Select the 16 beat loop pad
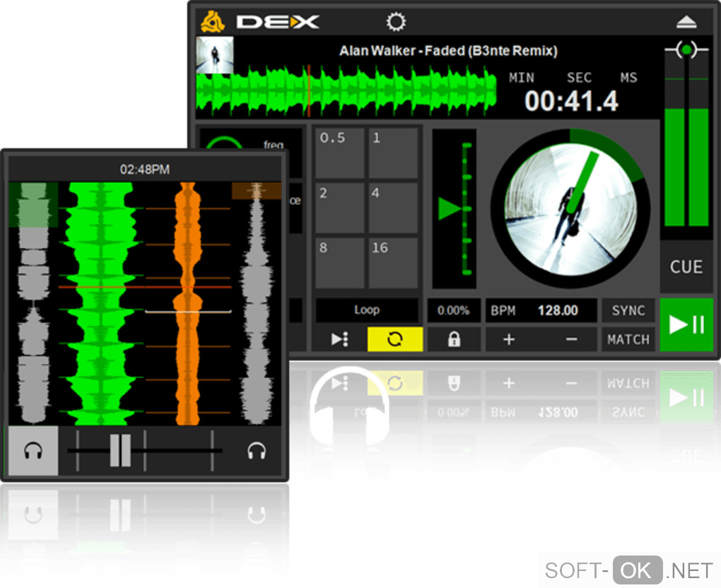 click(x=393, y=263)
